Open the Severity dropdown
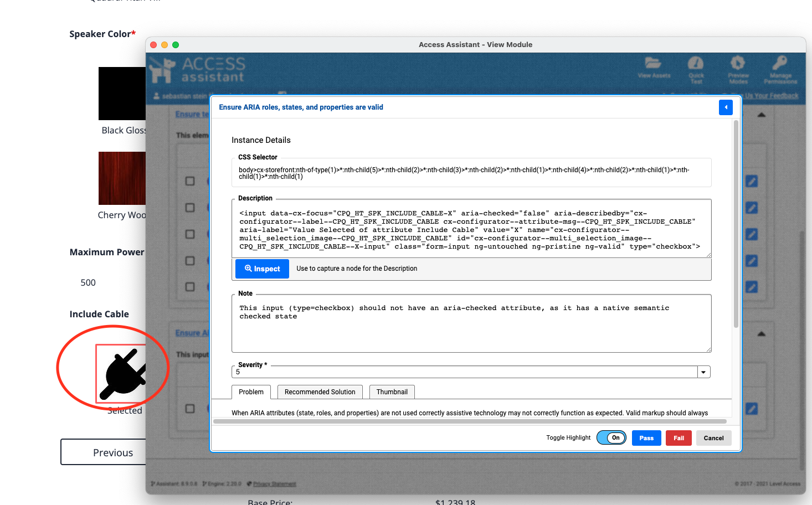 (x=703, y=372)
